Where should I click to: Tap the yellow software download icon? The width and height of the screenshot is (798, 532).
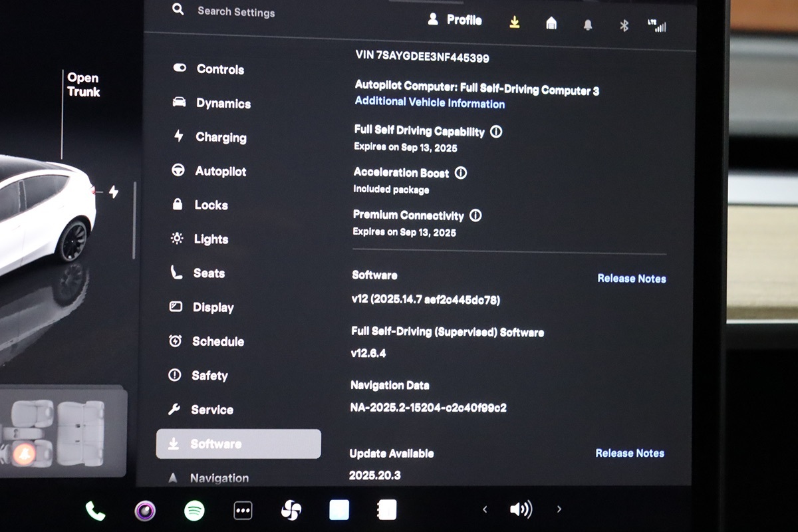(x=514, y=23)
